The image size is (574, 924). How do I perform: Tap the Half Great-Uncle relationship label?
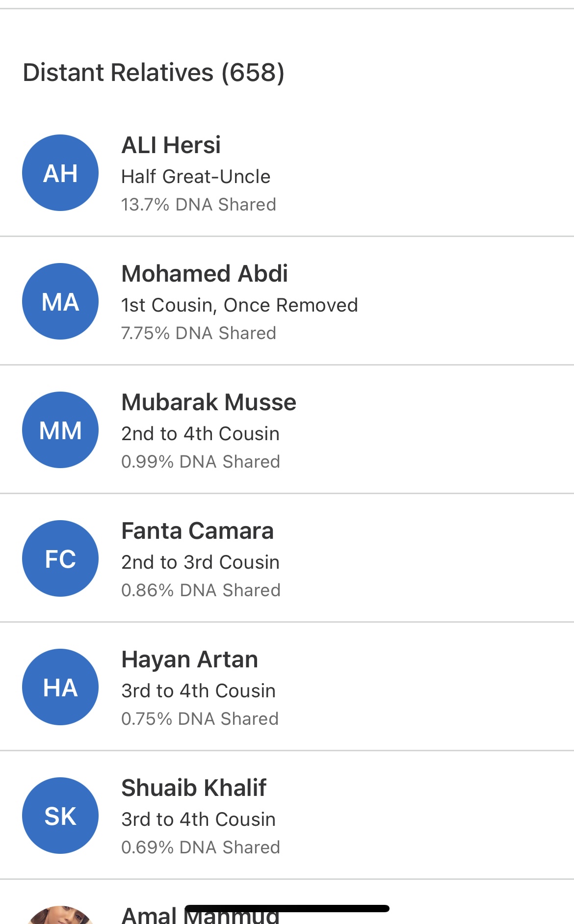click(196, 177)
